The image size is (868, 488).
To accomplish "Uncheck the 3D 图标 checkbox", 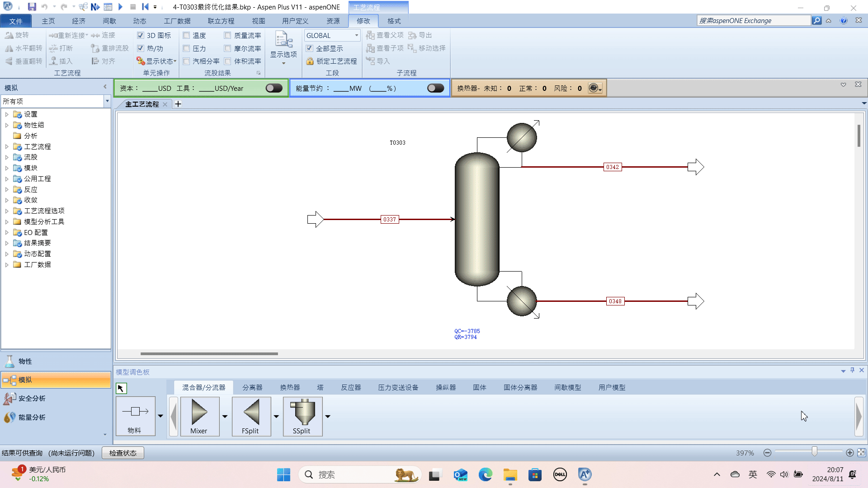I will (x=141, y=35).
